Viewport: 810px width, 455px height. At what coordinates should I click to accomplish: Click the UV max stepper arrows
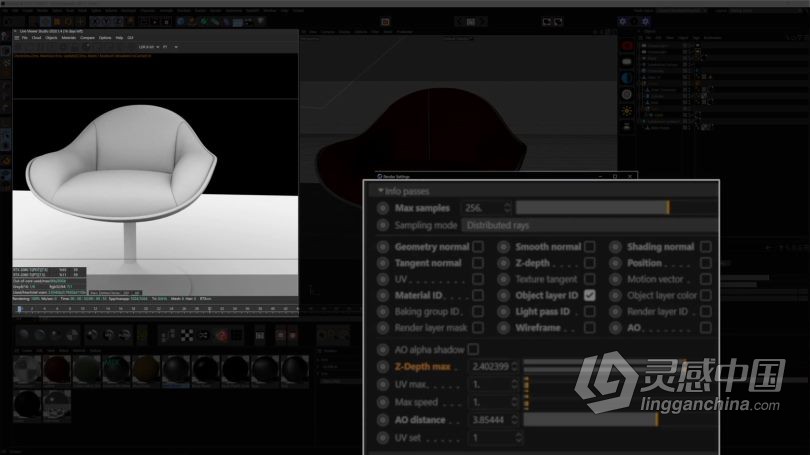515,385
